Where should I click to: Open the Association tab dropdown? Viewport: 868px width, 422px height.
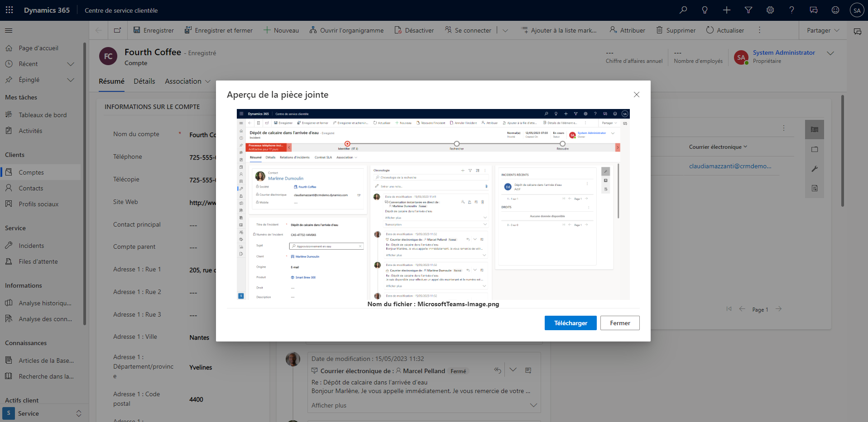(x=187, y=81)
